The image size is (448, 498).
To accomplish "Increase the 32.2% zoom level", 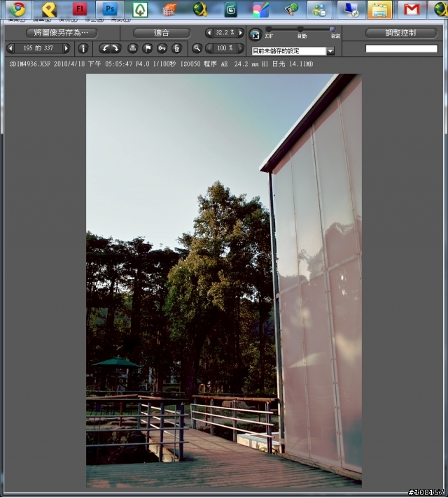I will click(241, 33).
